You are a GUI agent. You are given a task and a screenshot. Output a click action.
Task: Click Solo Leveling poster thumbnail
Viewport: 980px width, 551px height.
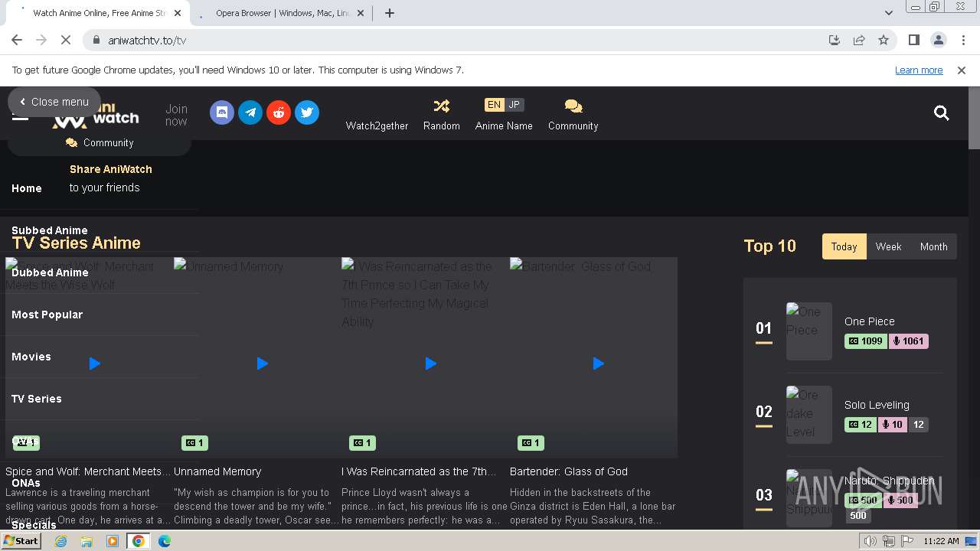click(x=809, y=415)
